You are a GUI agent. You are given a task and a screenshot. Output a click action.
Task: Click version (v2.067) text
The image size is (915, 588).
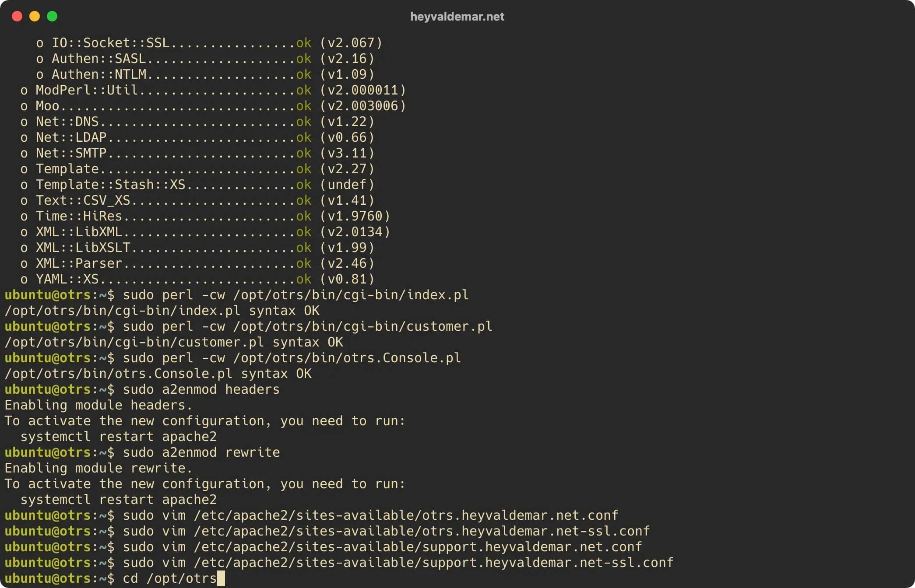pyautogui.click(x=351, y=43)
